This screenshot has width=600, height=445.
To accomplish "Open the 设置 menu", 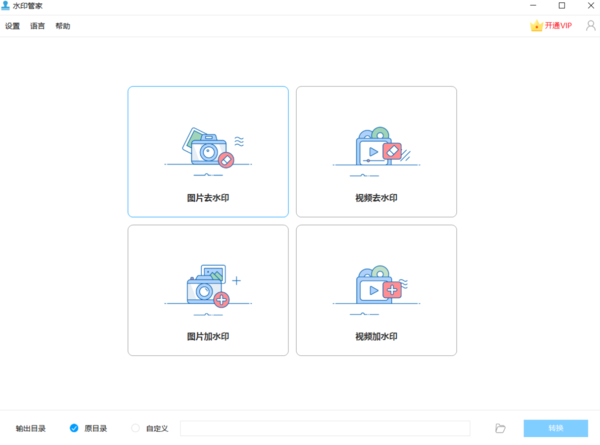I will 12,26.
